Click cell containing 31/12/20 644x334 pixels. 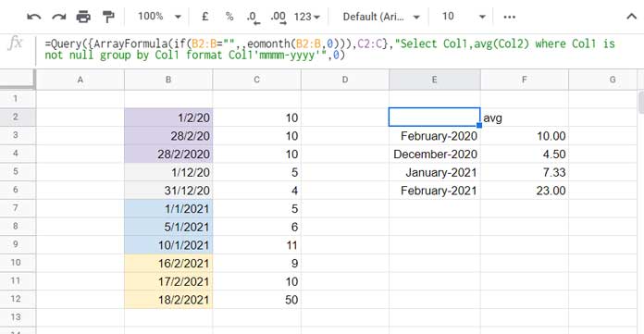168,191
